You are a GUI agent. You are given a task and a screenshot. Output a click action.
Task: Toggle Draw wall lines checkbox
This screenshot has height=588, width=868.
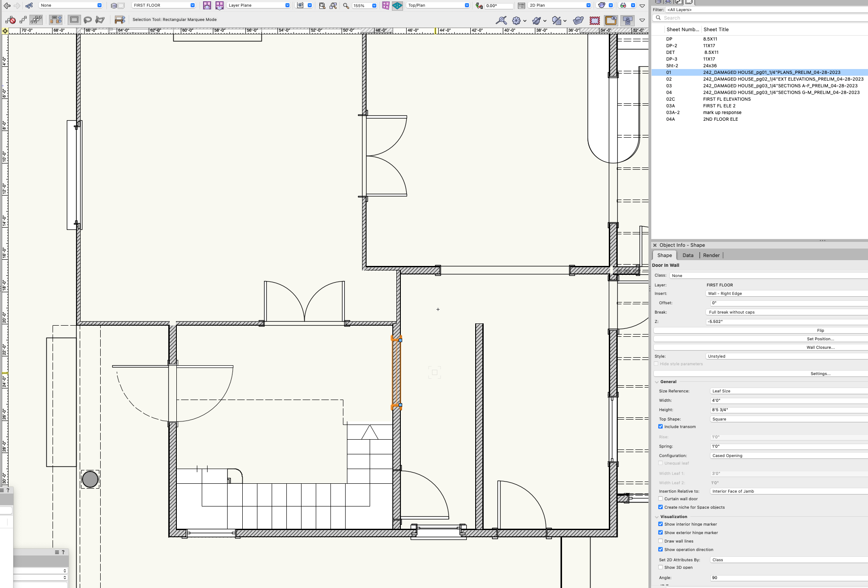click(x=660, y=541)
